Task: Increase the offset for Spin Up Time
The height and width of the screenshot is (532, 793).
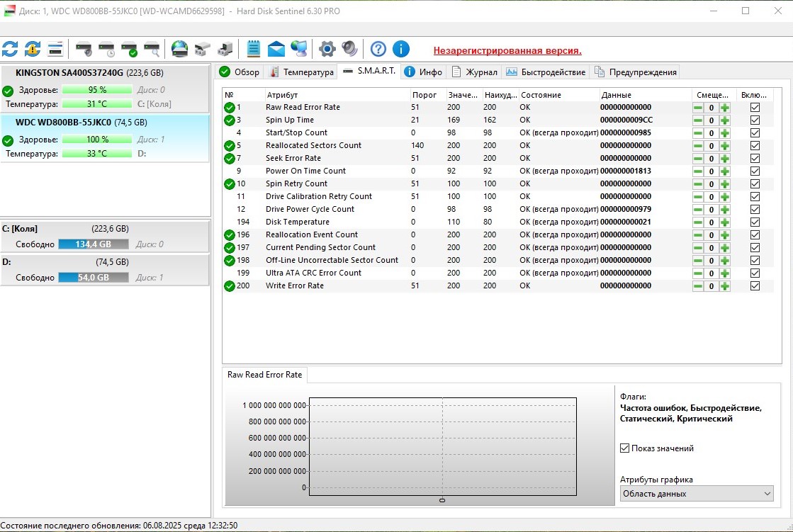Action: [724, 120]
